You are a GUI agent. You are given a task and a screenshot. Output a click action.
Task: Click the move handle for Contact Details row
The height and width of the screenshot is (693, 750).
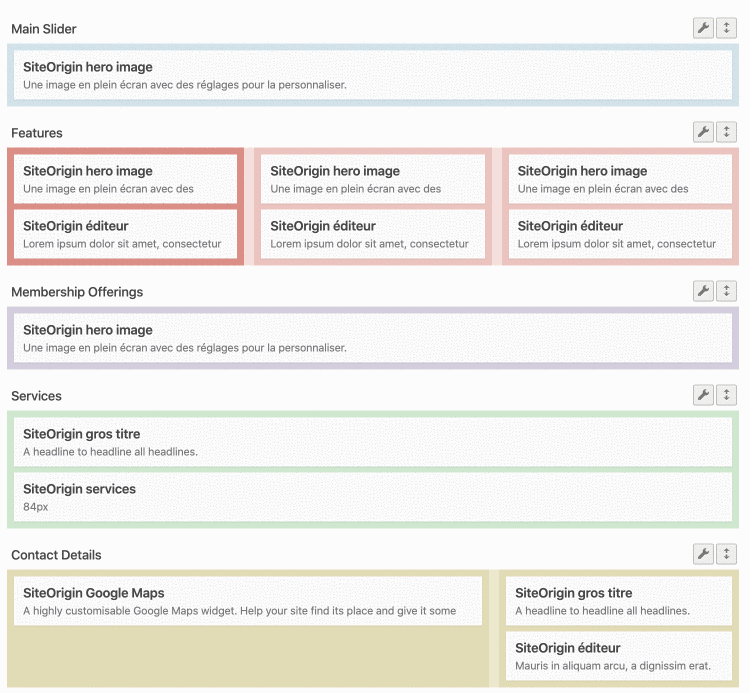point(727,554)
